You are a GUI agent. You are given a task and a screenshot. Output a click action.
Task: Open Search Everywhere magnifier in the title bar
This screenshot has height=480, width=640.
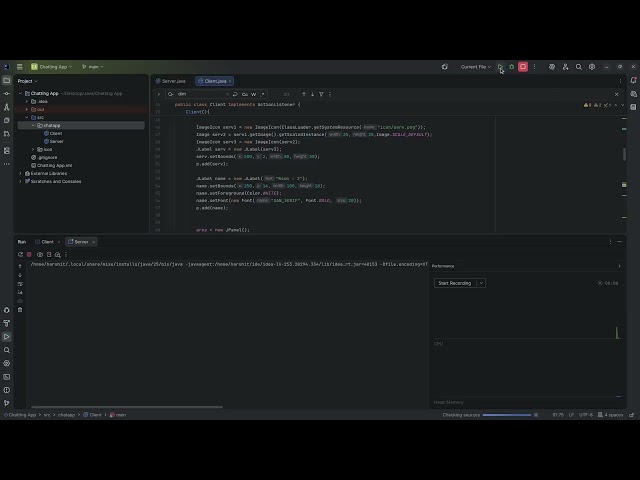578,67
